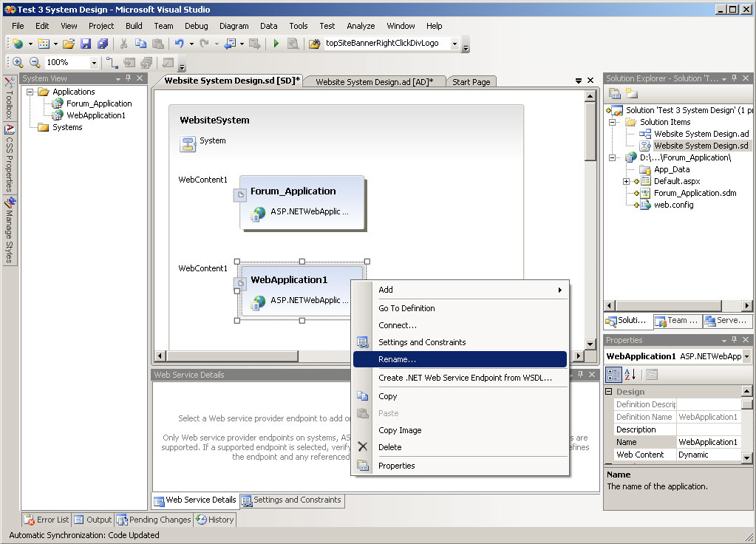This screenshot has width=756, height=544.
Task: Select the Systems folder in System View
Action: coord(67,127)
